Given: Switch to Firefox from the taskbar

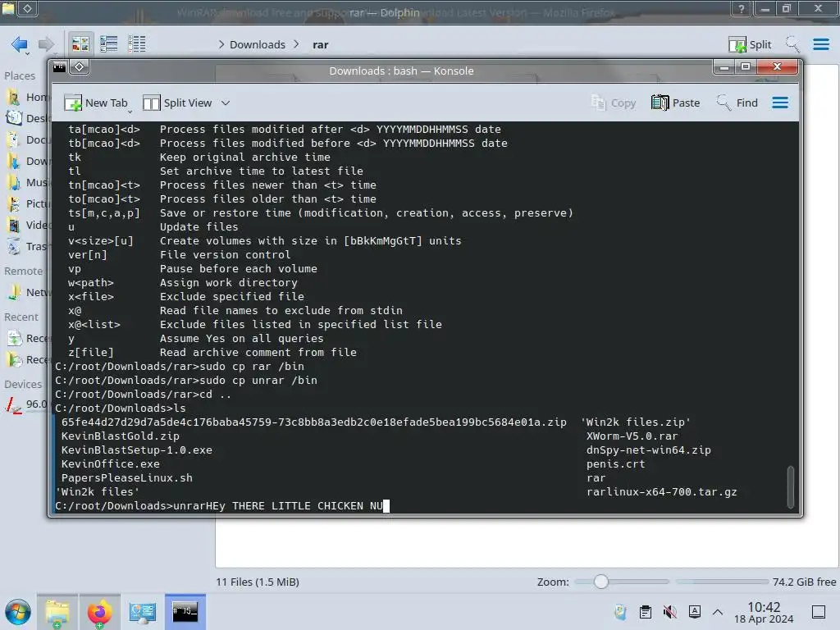Looking at the screenshot, I should pos(99,612).
